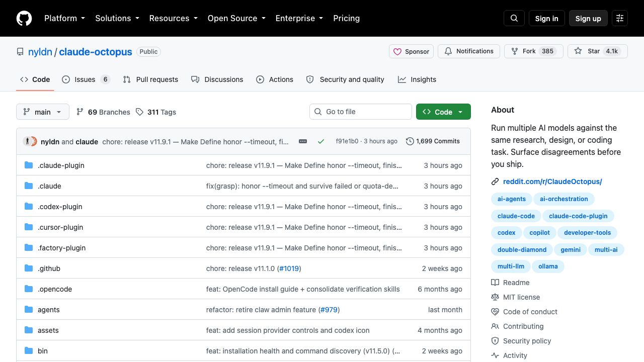The image size is (644, 362).
Task: Open the .cursor-plugin folder
Action: (60, 227)
